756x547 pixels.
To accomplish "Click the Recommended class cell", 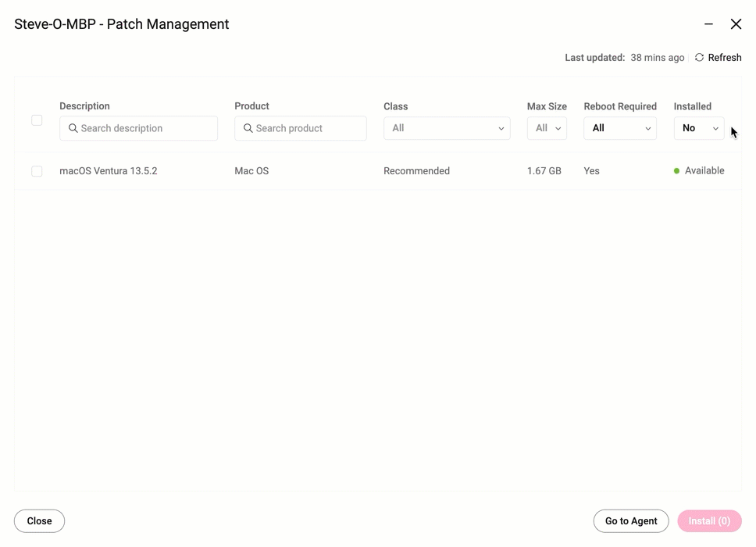I will coord(416,171).
